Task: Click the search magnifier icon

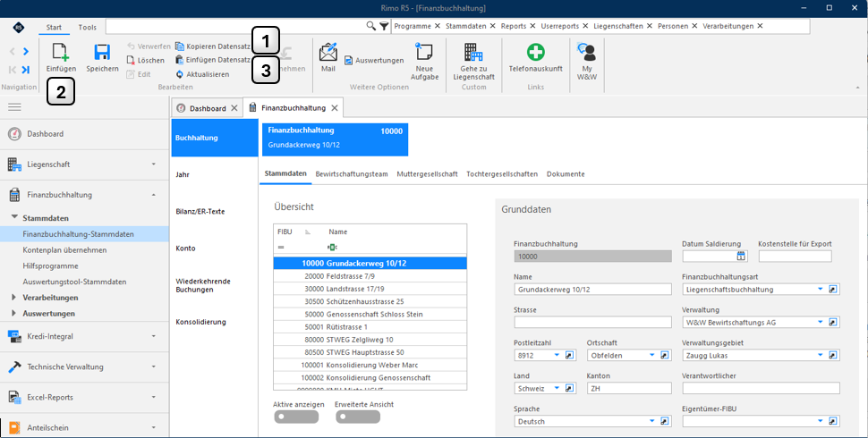Action: coord(370,26)
